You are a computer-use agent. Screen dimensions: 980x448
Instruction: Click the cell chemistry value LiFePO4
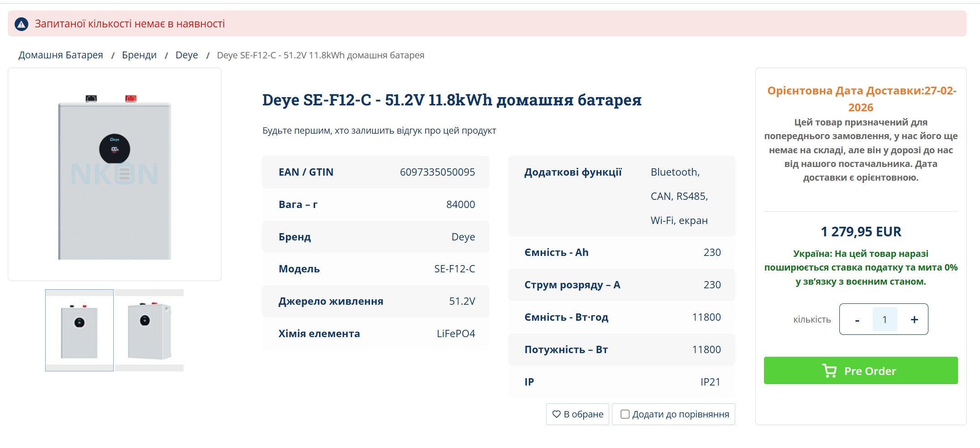456,333
